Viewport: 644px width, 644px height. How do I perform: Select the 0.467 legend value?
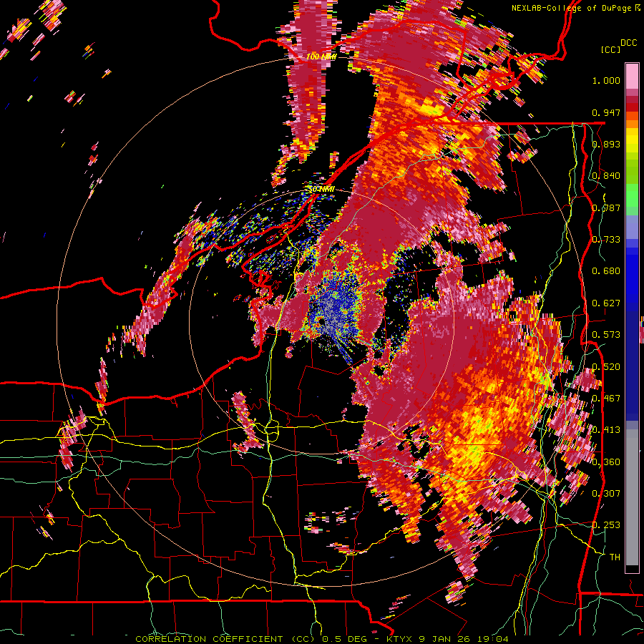606,398
